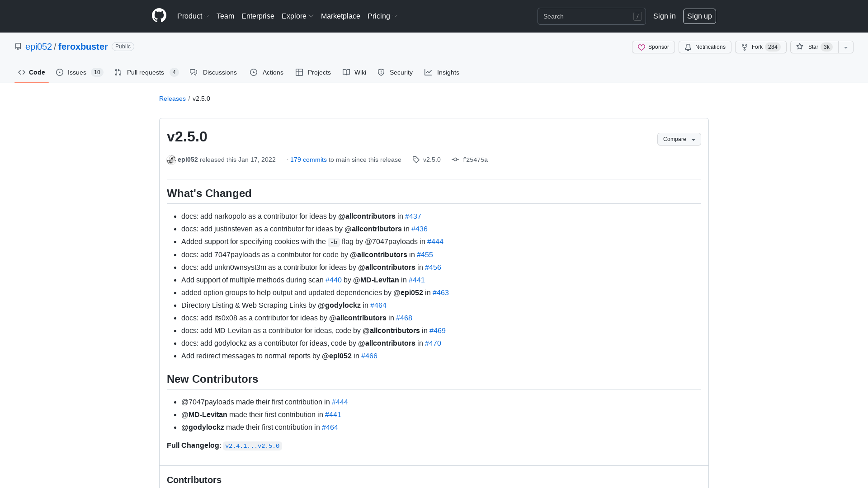The width and height of the screenshot is (868, 488).
Task: Open pull request #456
Action: coord(433,267)
